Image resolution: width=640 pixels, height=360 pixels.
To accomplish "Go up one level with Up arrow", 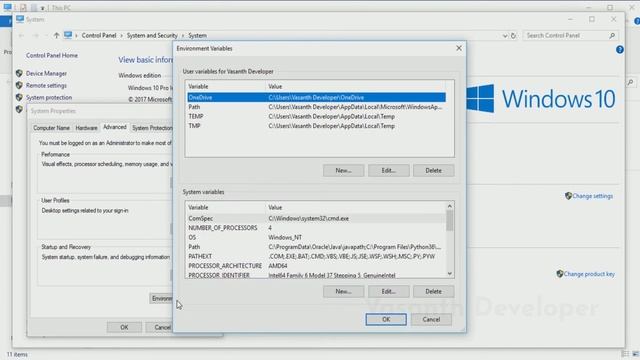I will (56, 36).
